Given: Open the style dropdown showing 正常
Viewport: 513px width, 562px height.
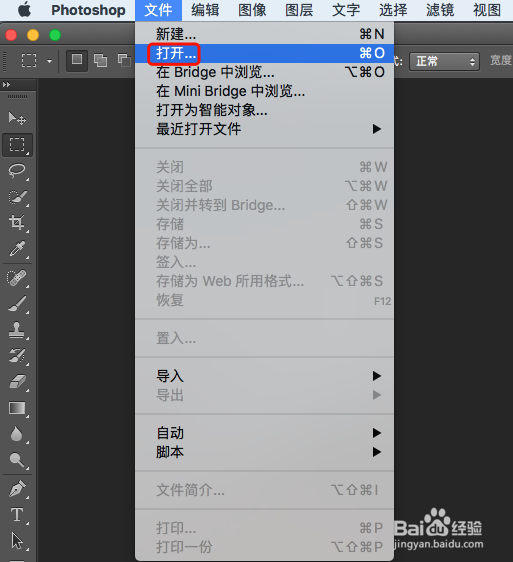Looking at the screenshot, I should (444, 61).
